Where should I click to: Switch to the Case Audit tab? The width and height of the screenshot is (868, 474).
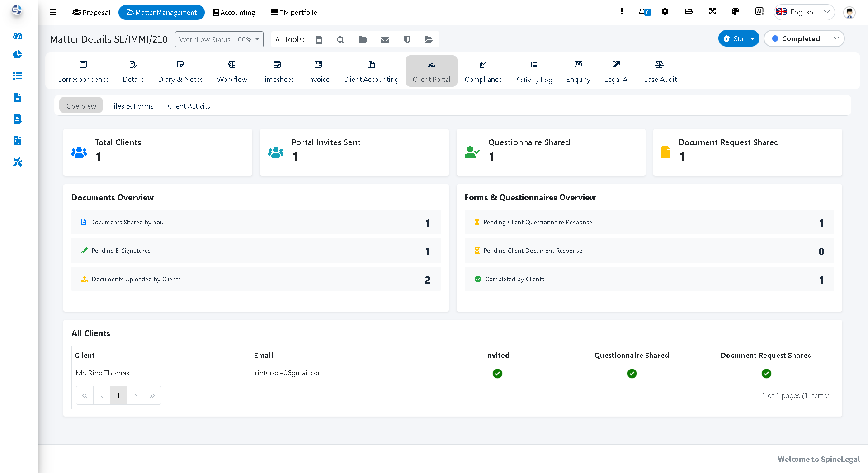click(x=660, y=71)
